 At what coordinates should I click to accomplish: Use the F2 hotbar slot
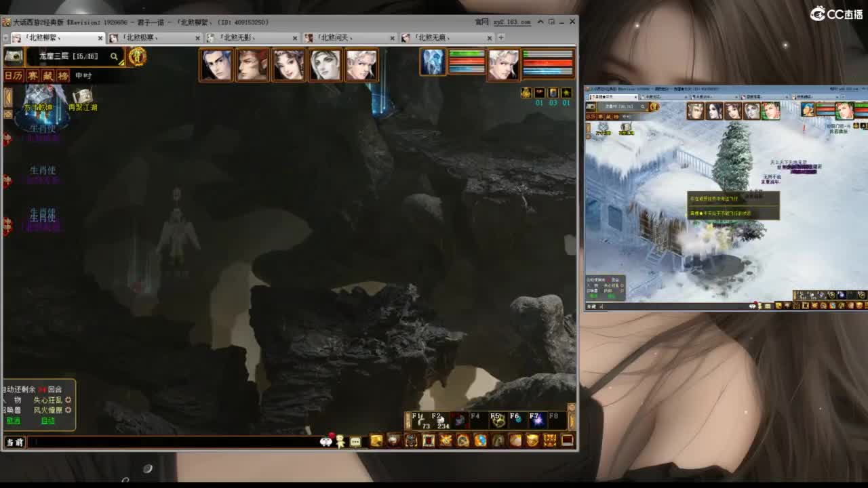click(440, 420)
